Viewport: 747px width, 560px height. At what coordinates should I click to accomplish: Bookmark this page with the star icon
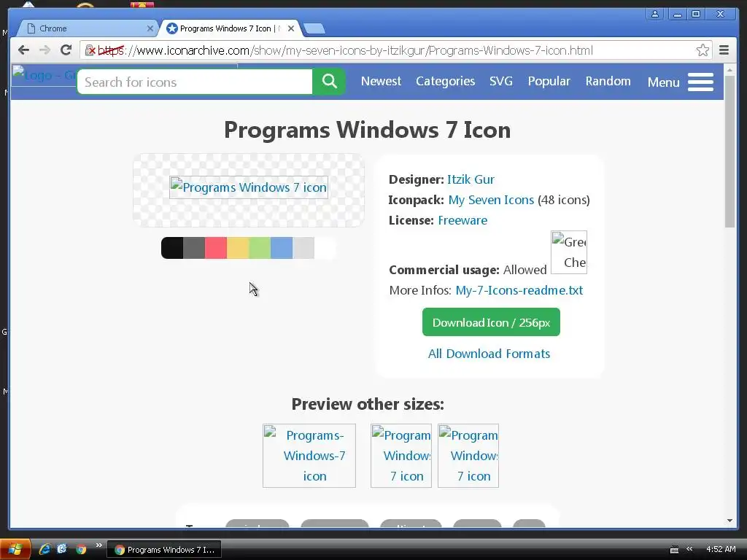click(x=703, y=50)
